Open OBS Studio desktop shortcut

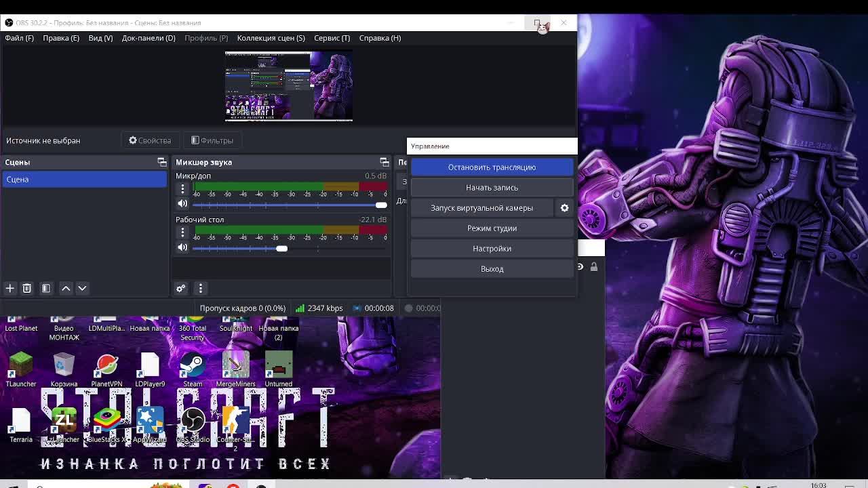[x=193, y=425]
